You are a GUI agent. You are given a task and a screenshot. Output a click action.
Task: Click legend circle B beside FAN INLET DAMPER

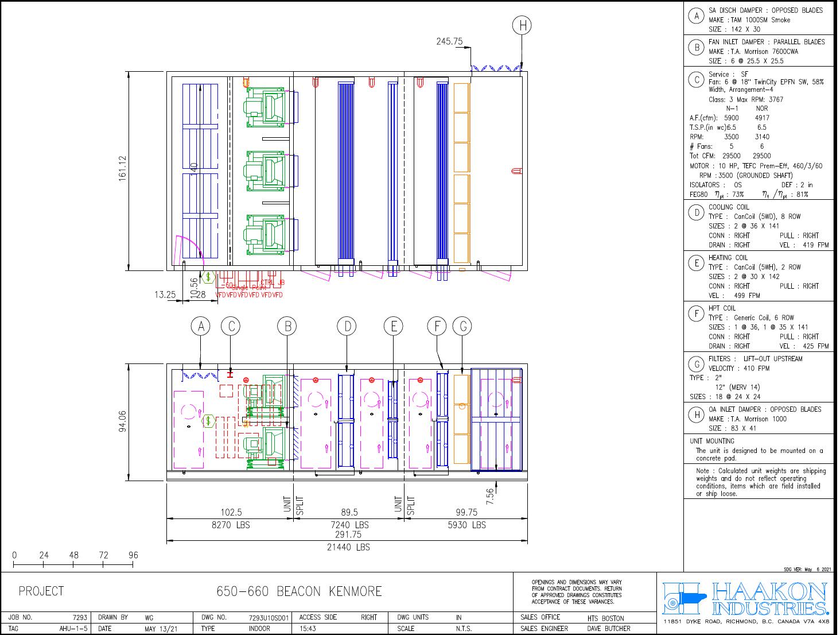coord(697,48)
